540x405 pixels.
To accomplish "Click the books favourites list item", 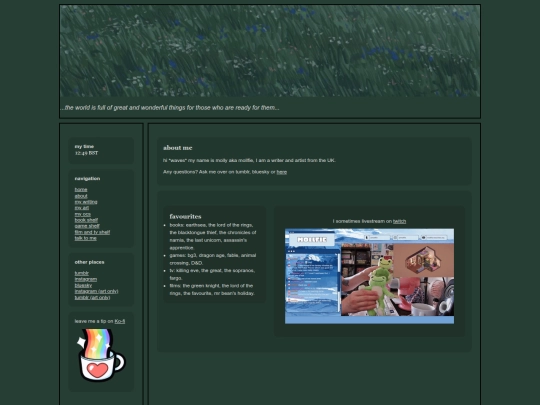I will click(213, 236).
